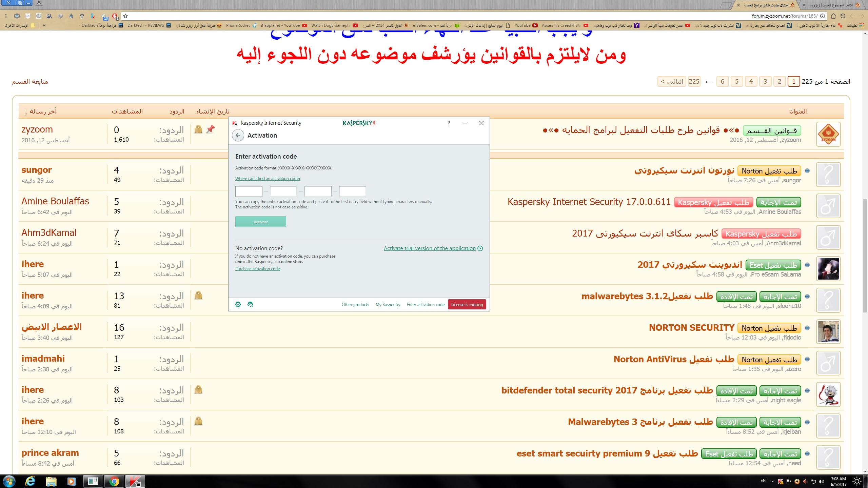This screenshot has width=868, height=488.
Task: Open My Kaspersky footer link
Action: point(388,305)
